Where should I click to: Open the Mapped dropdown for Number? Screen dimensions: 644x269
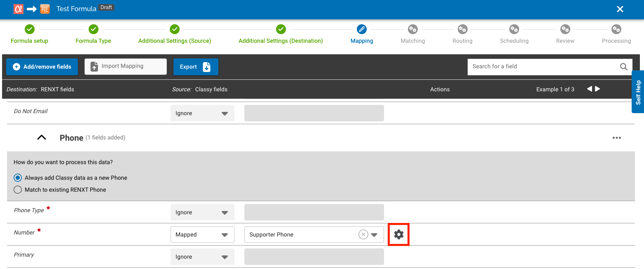[202, 234]
